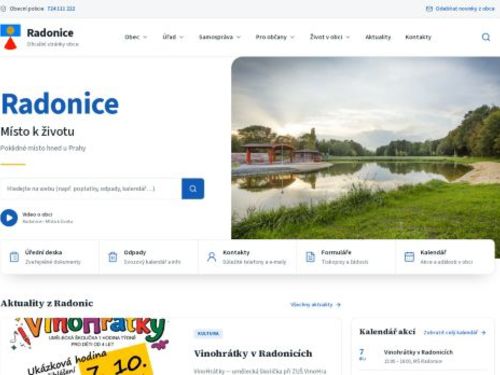500x375 pixels.
Task: Open Vinohrátky v Radonicích article title
Action: click(253, 353)
